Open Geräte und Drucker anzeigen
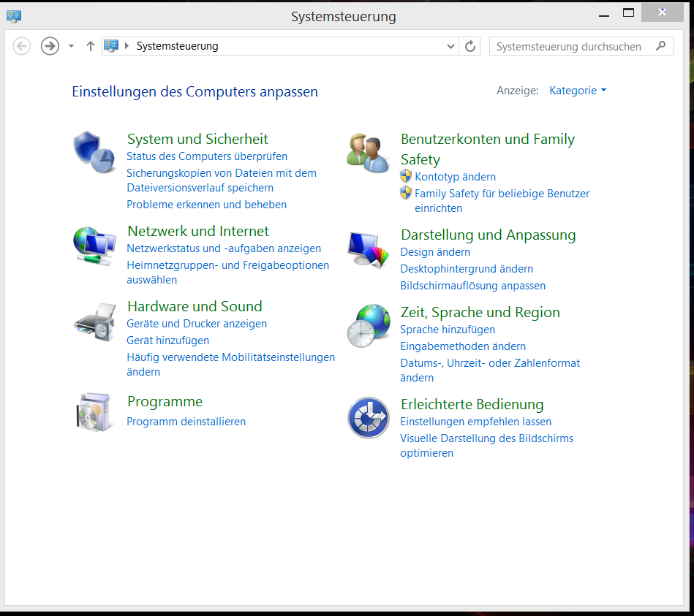 196,324
